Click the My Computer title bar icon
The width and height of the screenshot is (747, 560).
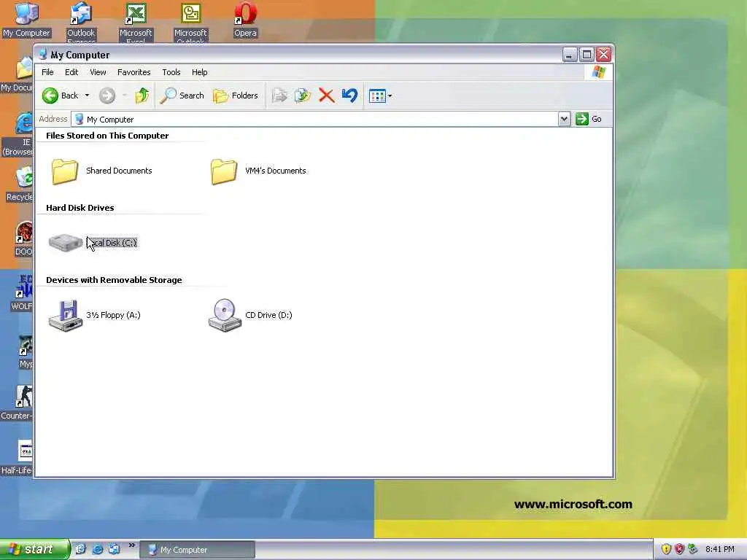click(x=43, y=55)
